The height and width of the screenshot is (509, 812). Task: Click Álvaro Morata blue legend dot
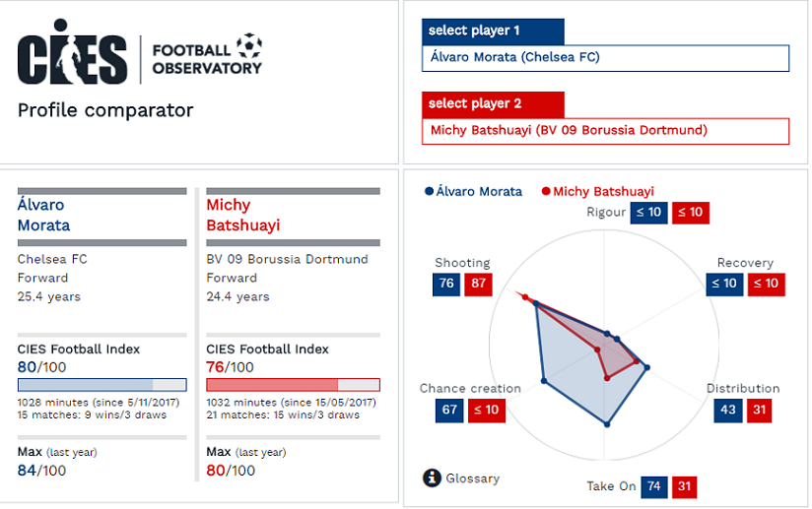point(429,191)
